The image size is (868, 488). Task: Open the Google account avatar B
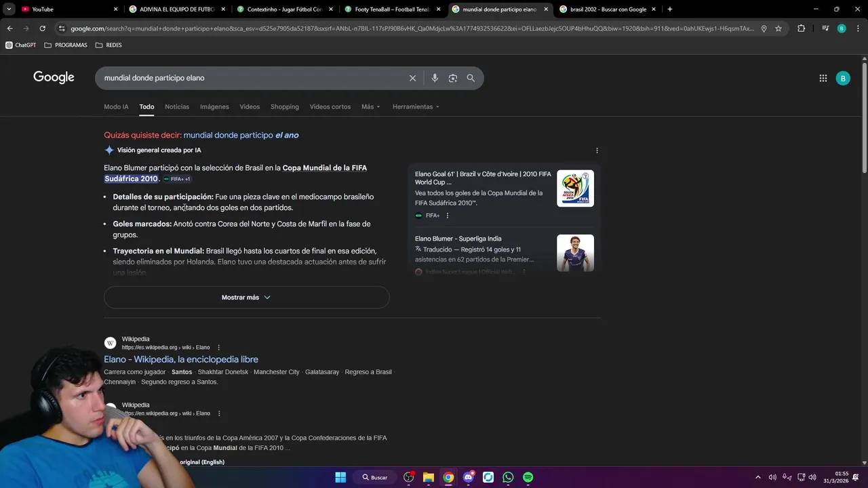click(843, 78)
